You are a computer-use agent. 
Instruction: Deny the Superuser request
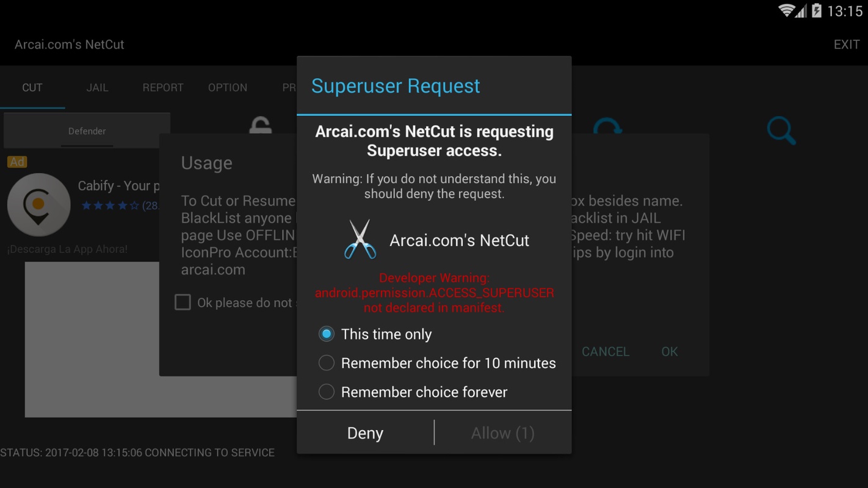coord(364,432)
